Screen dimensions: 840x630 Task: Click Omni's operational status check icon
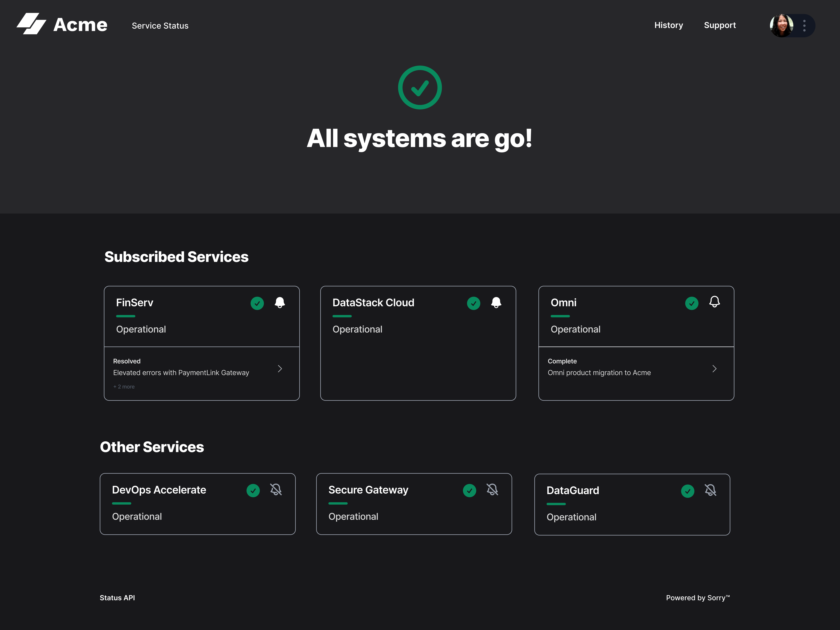692,303
